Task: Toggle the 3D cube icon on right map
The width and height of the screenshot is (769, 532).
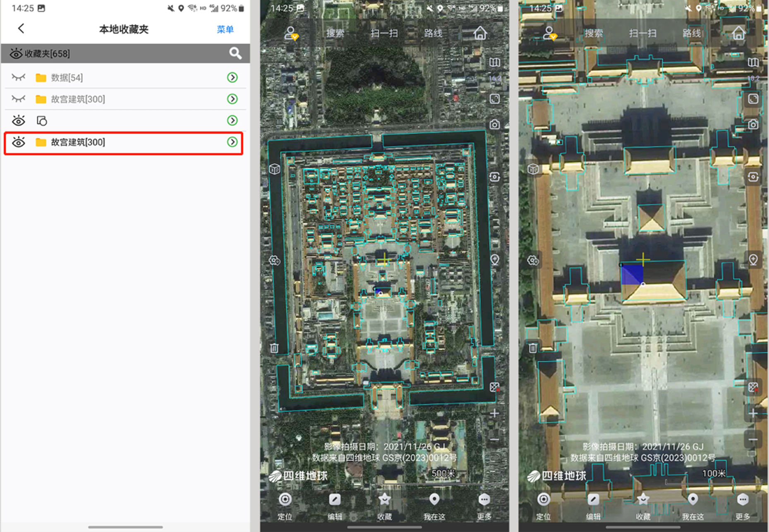Action: coord(533,169)
